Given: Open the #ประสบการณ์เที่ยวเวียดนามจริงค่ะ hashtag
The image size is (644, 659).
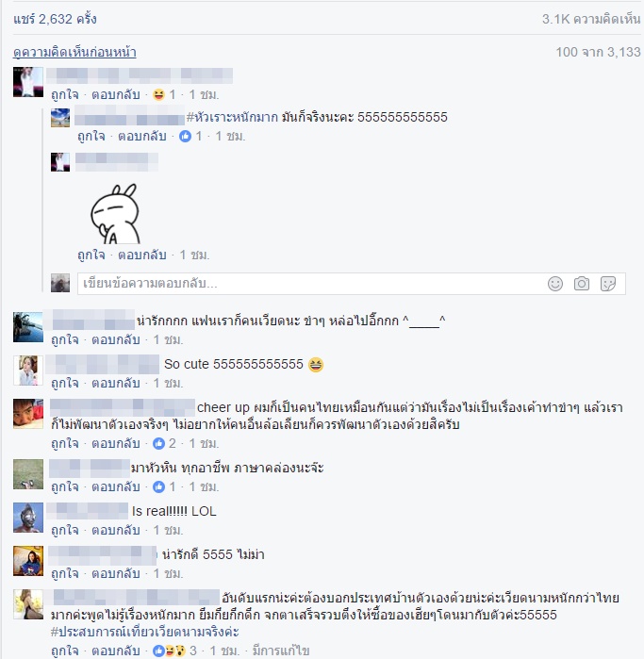Looking at the screenshot, I should (x=145, y=632).
